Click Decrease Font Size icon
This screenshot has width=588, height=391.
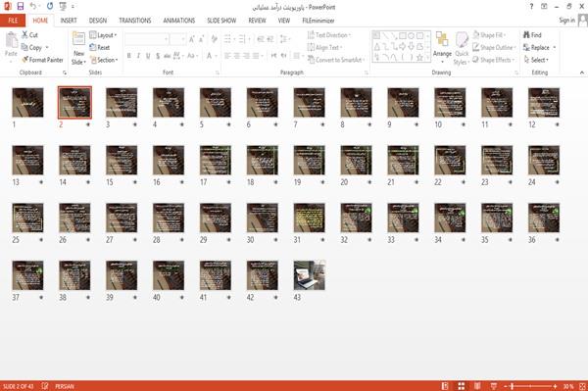(201, 39)
